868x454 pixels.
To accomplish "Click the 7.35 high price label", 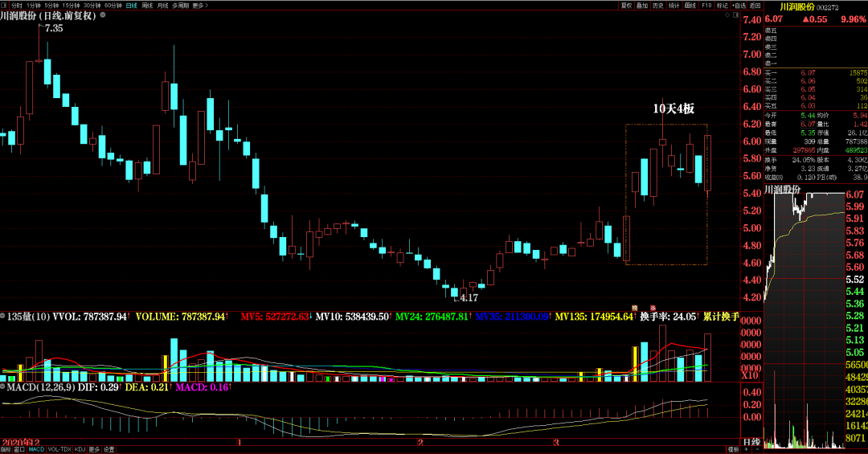I will pos(52,28).
